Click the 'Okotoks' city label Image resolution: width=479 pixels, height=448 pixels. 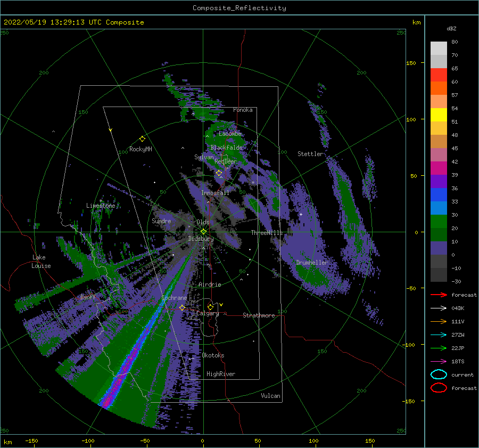click(213, 355)
